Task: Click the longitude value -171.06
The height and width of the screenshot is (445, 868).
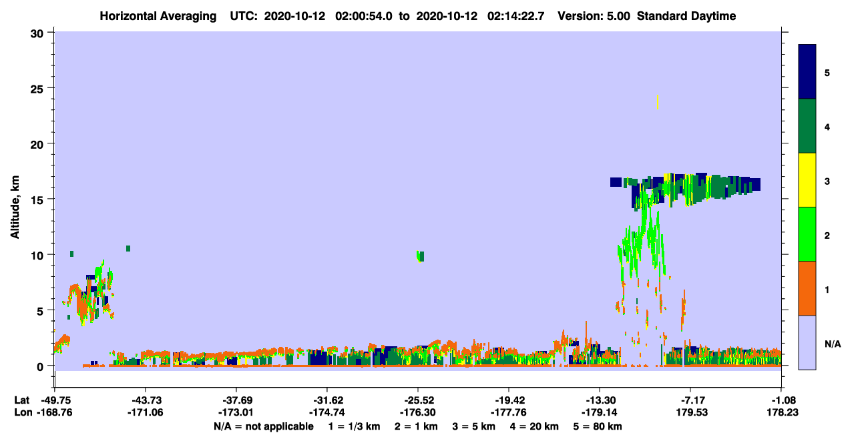Action: click(146, 413)
